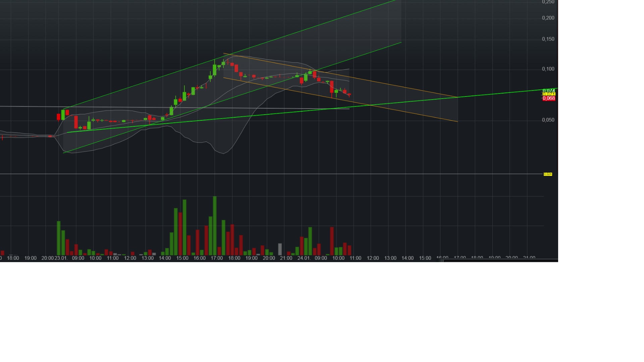Viewport: 644px width, 362px height.
Task: Click the gray volume bar near 21:00
Action: (x=280, y=249)
